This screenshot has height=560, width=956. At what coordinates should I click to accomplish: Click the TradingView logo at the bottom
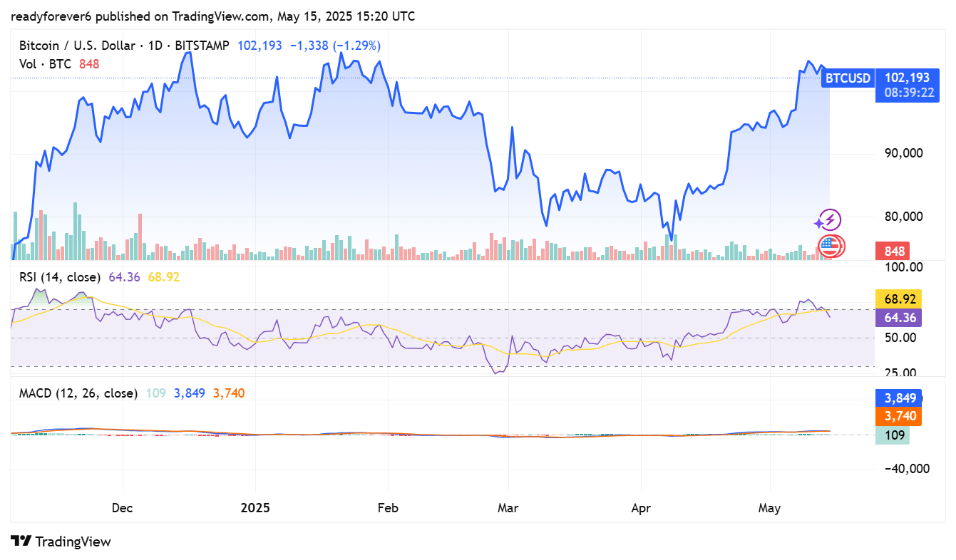pyautogui.click(x=61, y=541)
